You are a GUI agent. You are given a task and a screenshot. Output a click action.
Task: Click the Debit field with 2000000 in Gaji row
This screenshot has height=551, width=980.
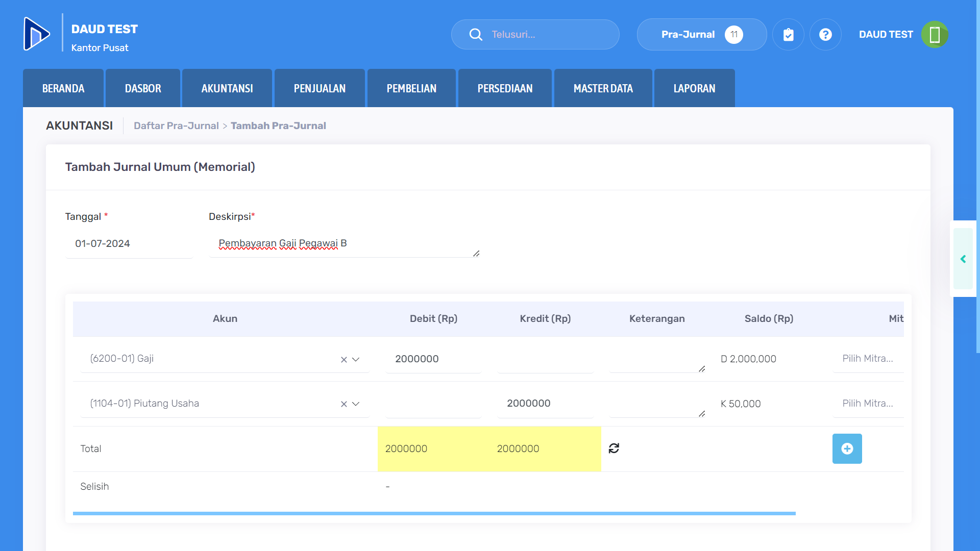433,359
